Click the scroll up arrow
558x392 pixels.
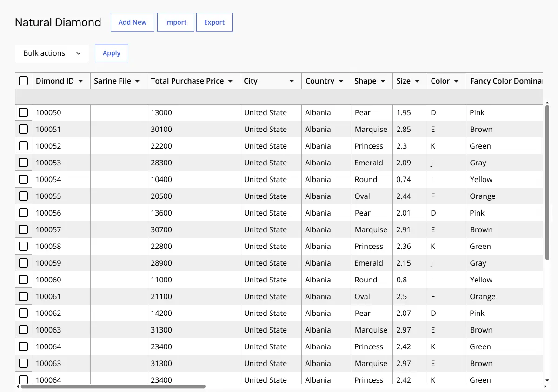pos(547,103)
